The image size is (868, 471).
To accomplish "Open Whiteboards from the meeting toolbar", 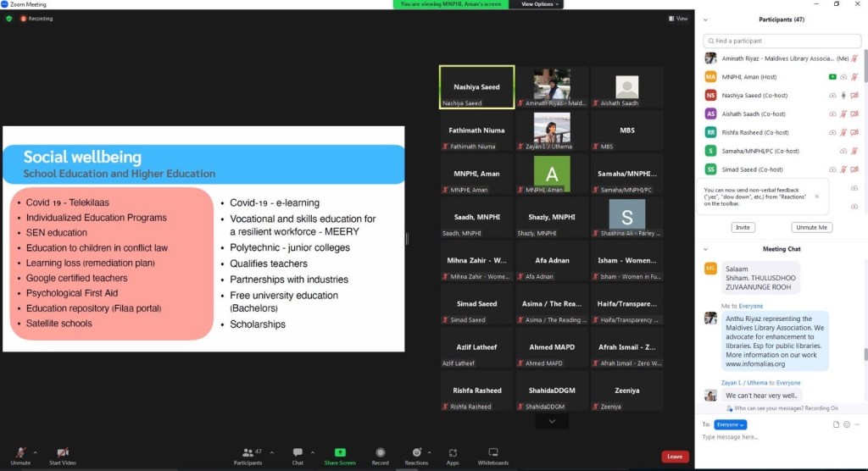I will pos(492,454).
